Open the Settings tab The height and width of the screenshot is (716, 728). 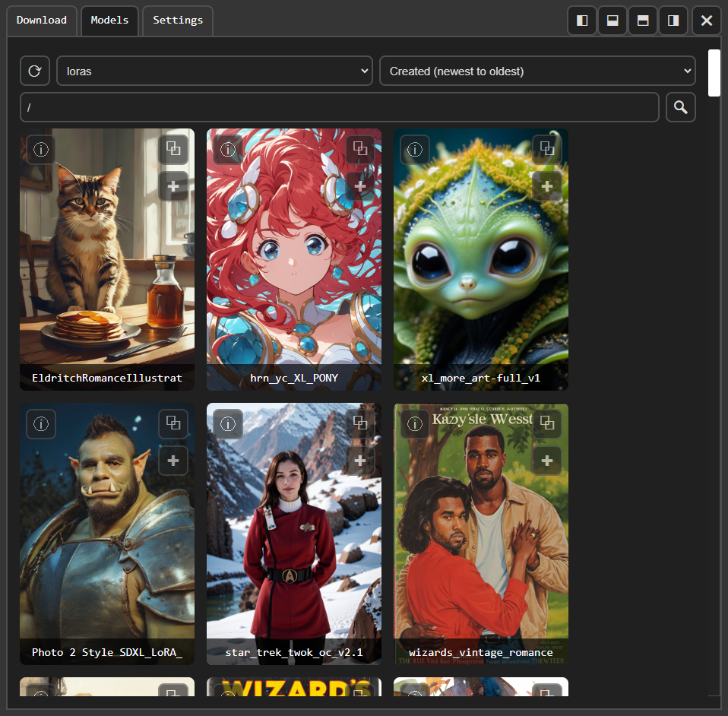[178, 21]
